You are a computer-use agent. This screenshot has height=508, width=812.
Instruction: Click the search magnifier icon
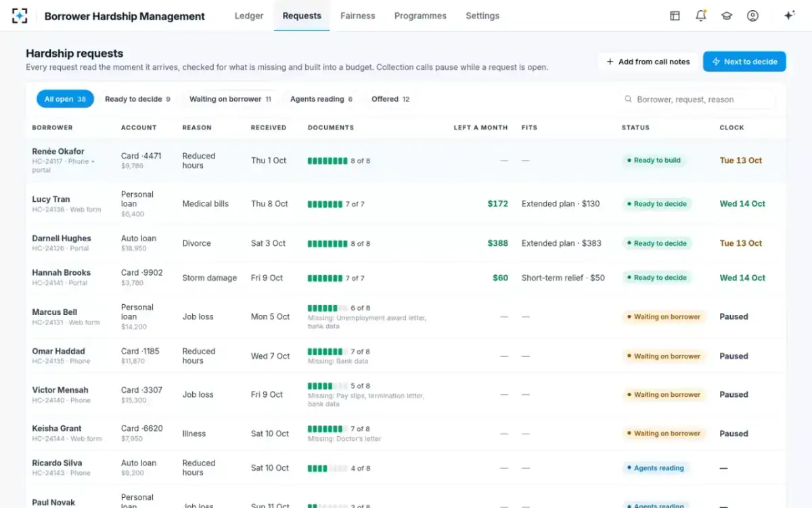629,99
